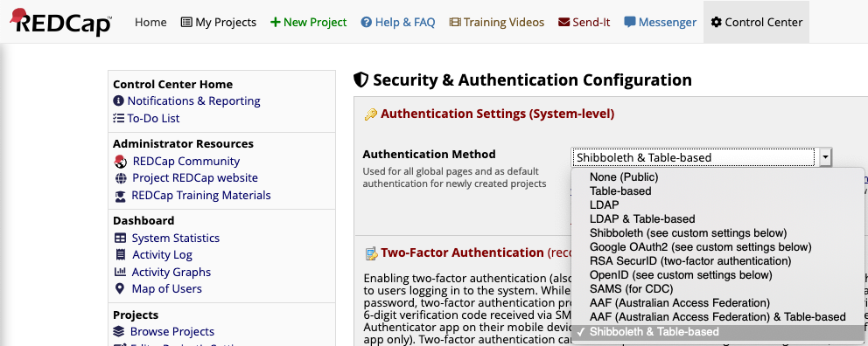Open the To-Do List link
This screenshot has width=868, height=346.
point(153,118)
